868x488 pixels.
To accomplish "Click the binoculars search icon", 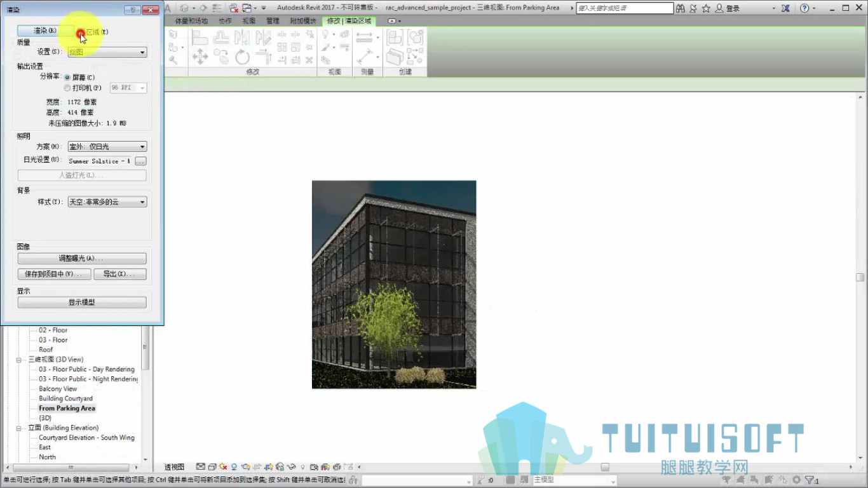I will pos(681,8).
